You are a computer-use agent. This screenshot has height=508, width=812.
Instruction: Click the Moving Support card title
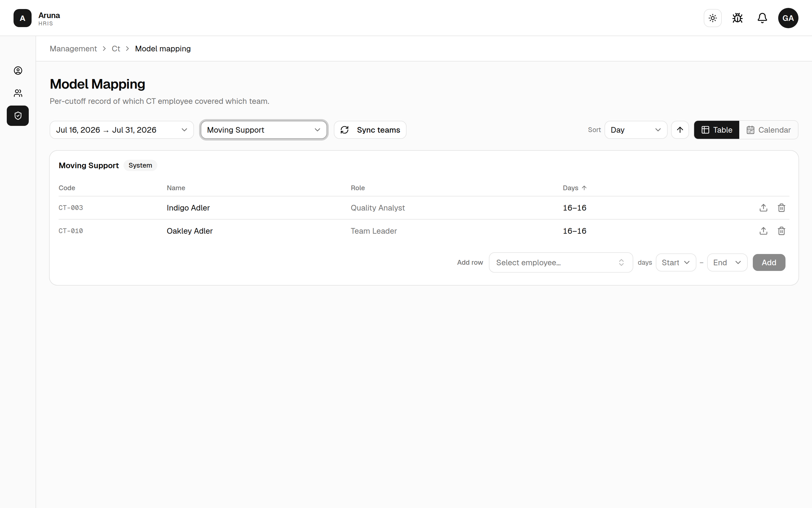pos(89,166)
